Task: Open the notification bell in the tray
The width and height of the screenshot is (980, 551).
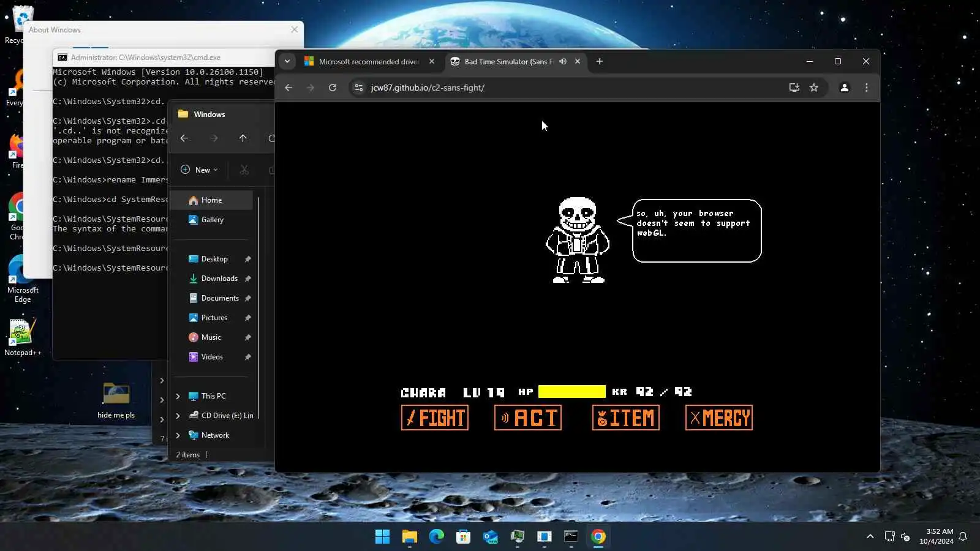Action: (963, 536)
